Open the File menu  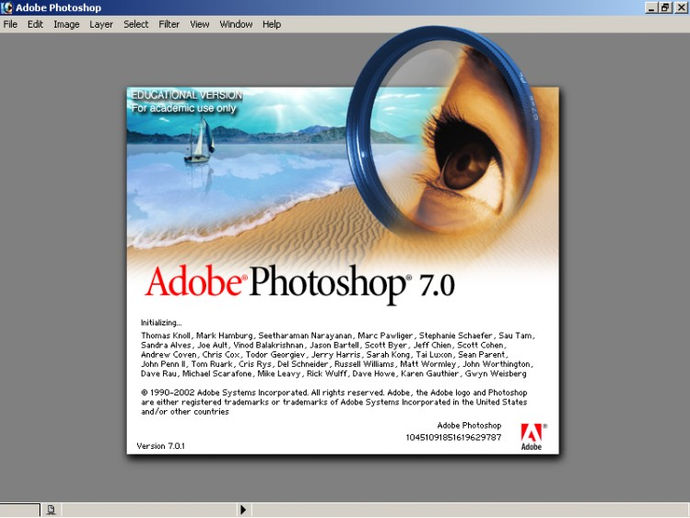(10, 24)
